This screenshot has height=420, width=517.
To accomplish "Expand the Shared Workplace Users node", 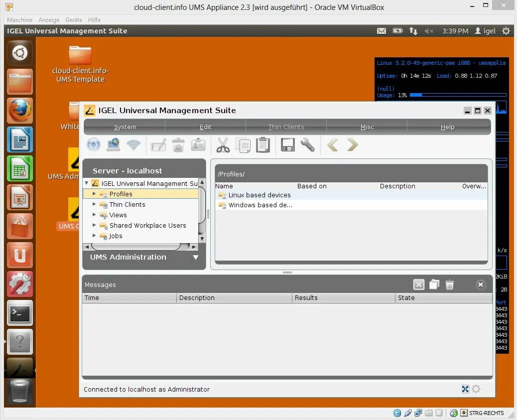I will 94,225.
